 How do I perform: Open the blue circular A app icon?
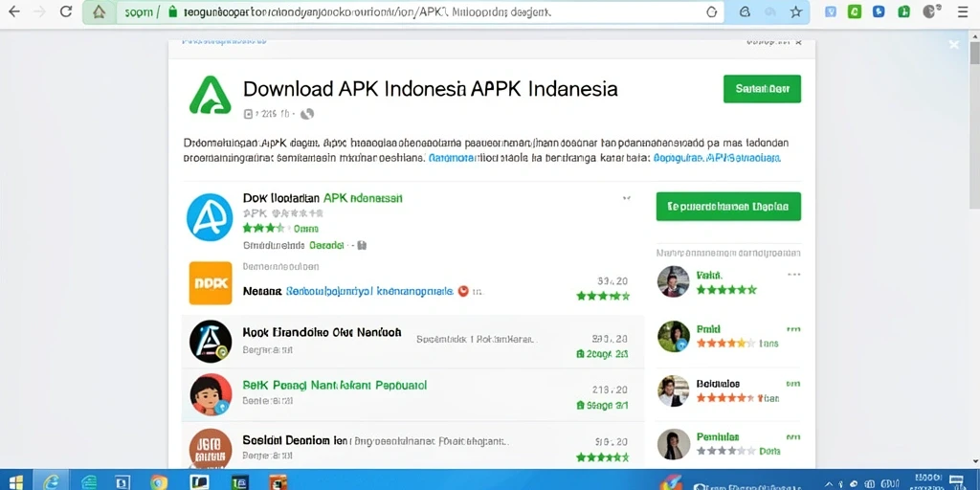[210, 217]
